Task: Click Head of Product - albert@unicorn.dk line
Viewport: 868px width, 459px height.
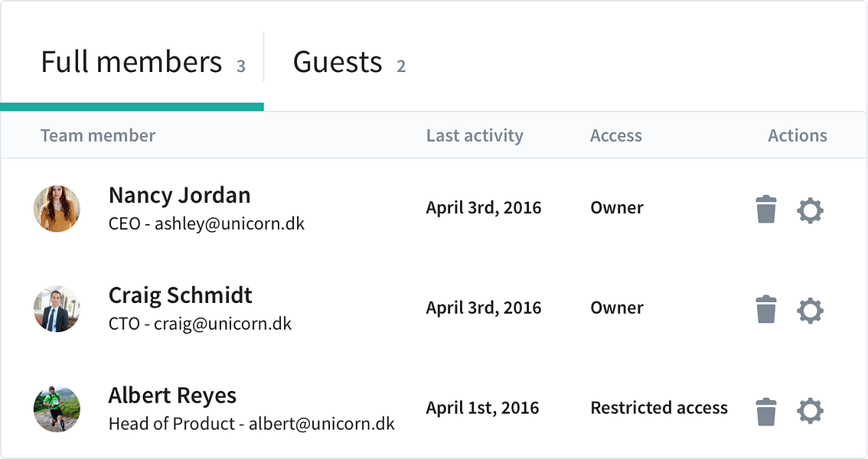Action: [x=251, y=424]
